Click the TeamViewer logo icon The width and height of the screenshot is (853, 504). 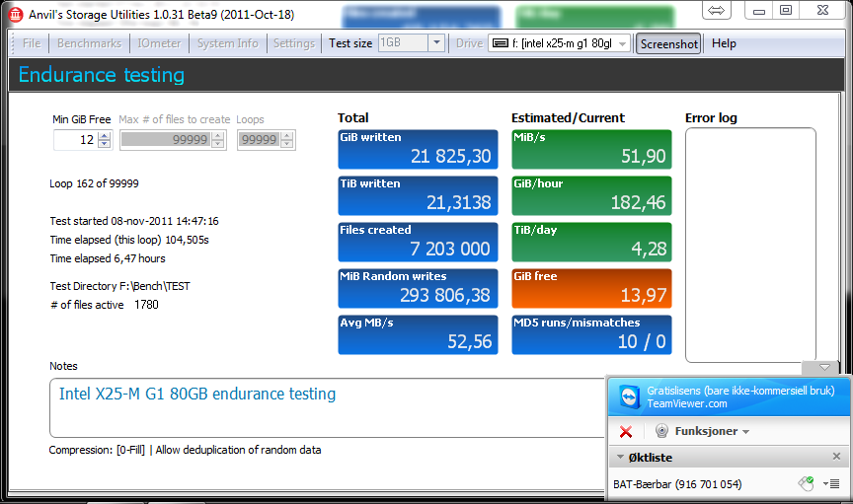[630, 396]
